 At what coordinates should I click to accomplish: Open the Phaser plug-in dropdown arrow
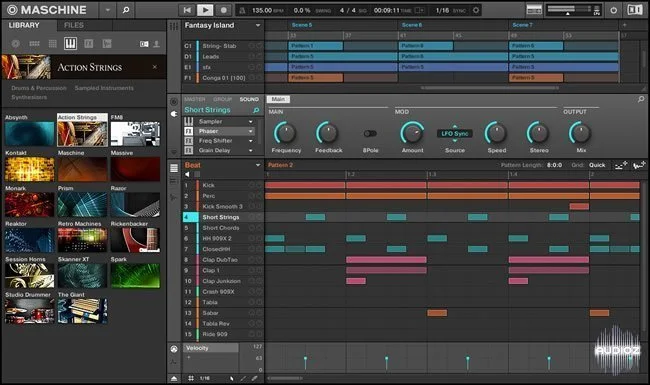tap(251, 131)
